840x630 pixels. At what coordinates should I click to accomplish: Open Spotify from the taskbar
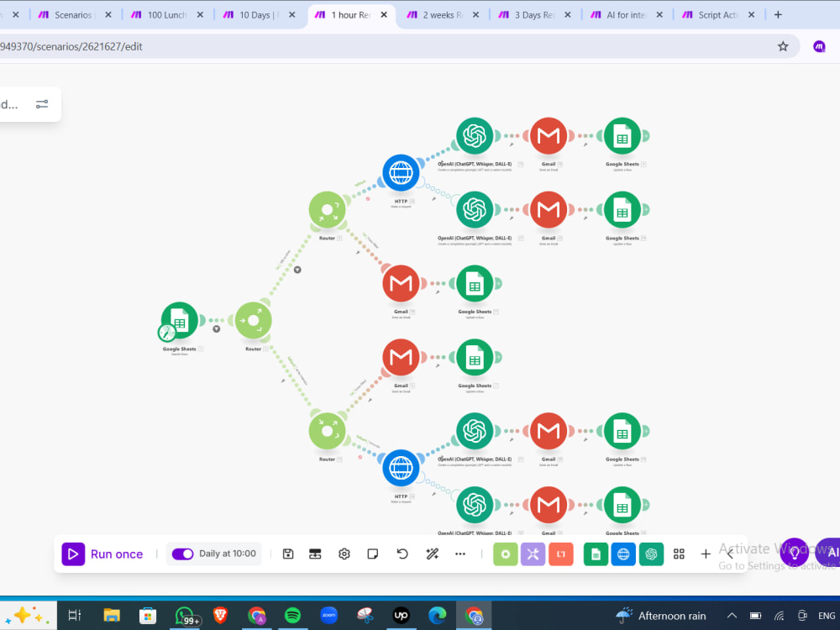click(292, 616)
